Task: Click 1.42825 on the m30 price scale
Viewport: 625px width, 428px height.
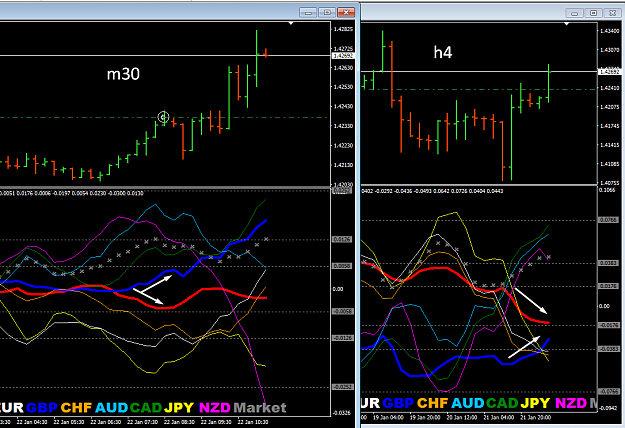Action: coord(343,29)
